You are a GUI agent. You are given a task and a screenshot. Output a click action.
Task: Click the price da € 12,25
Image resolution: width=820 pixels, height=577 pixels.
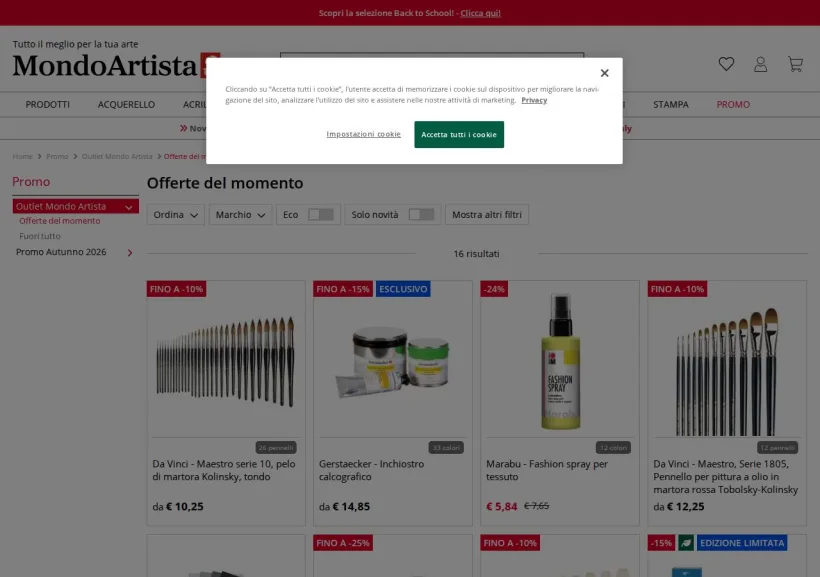pyautogui.click(x=679, y=506)
